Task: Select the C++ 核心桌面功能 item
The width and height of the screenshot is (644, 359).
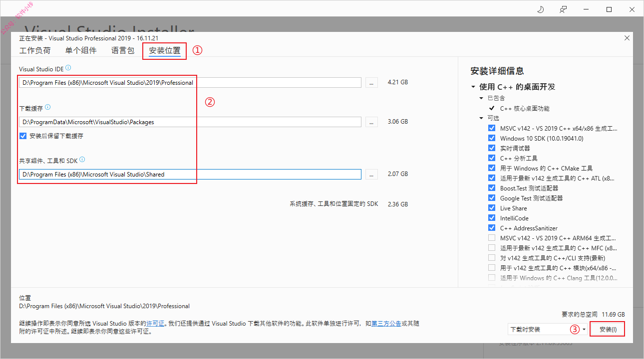Action: coord(525,108)
